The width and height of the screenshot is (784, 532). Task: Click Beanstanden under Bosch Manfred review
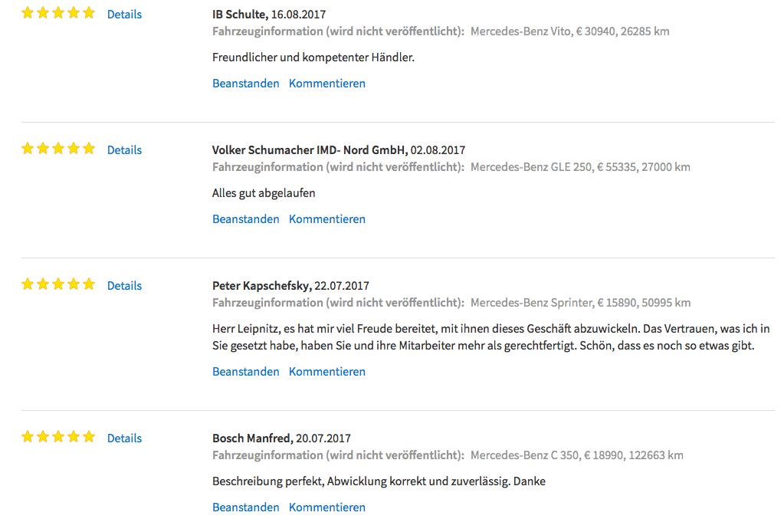coord(245,507)
